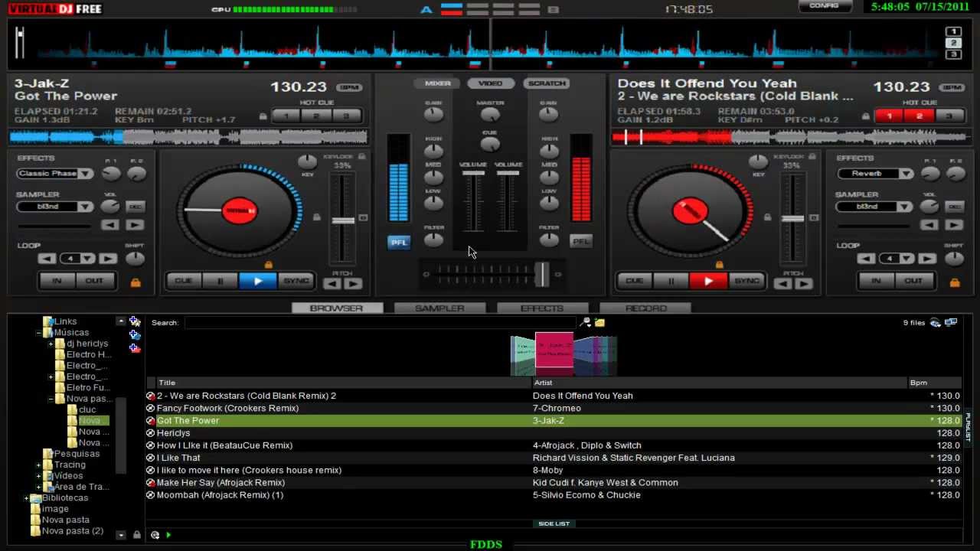Viewport: 980px width, 551px height.
Task: Click the left deck play button
Action: pyautogui.click(x=258, y=281)
